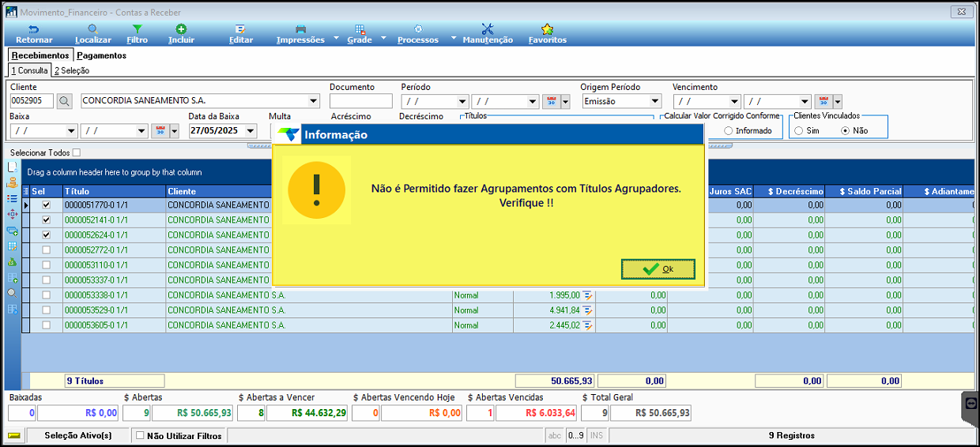Check Sel for título 0000052772-0
This screenshot has height=447, width=980.
tap(46, 250)
